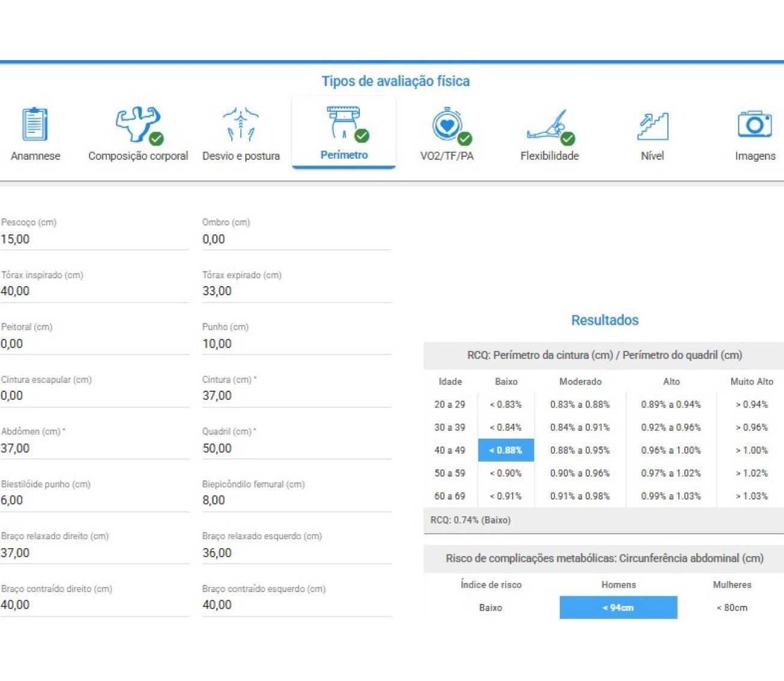Viewport: 784px width, 681px height.
Task: Open the Imagens camera icon
Action: pyautogui.click(x=755, y=124)
